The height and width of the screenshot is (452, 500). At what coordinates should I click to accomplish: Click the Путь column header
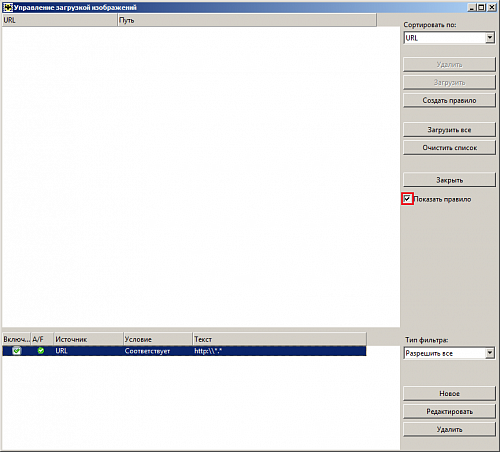click(x=247, y=20)
